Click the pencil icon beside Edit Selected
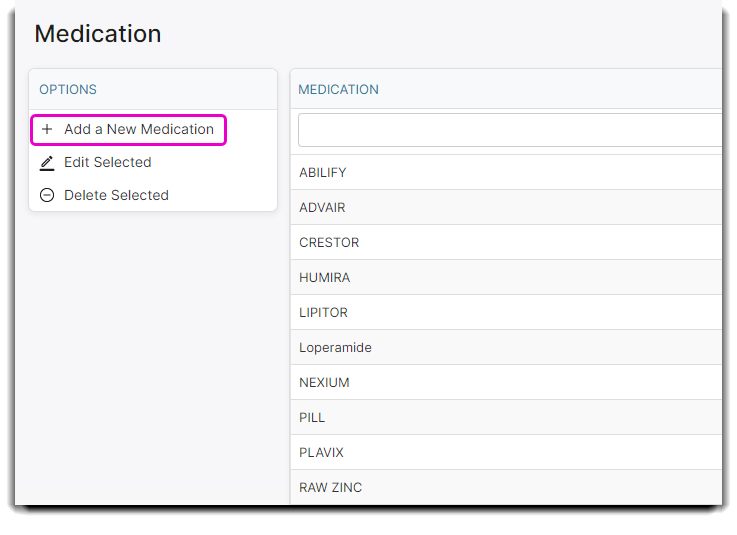The image size is (737, 535). 47,163
